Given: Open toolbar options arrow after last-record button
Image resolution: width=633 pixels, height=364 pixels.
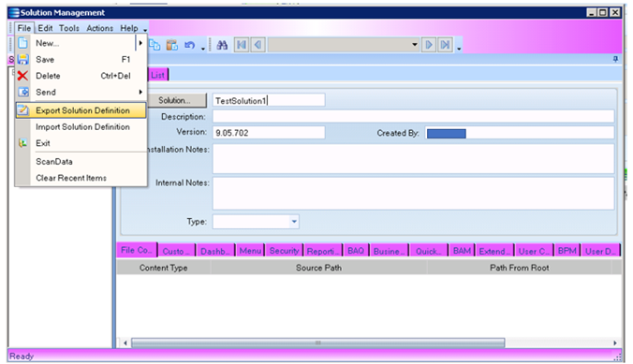Looking at the screenshot, I should click(x=459, y=49).
